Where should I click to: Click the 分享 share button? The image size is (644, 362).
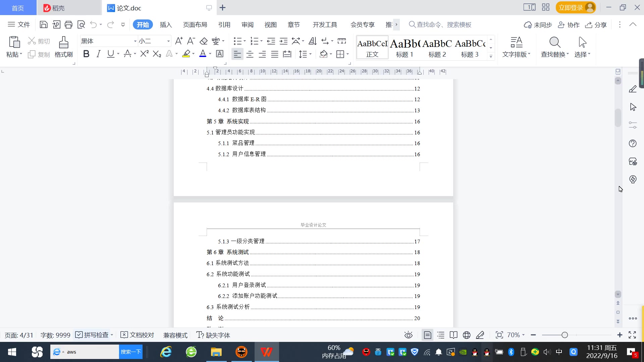click(x=596, y=24)
